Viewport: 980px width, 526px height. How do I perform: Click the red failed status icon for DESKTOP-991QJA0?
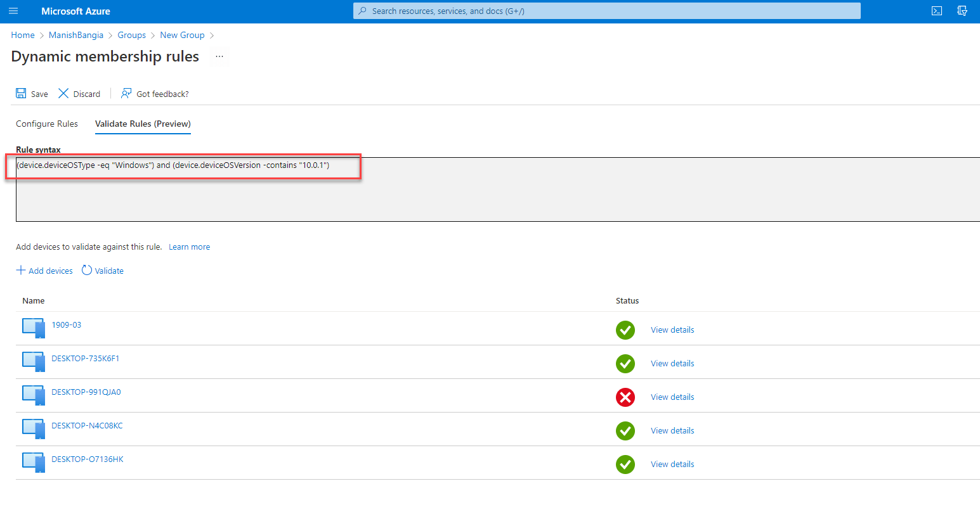point(625,397)
